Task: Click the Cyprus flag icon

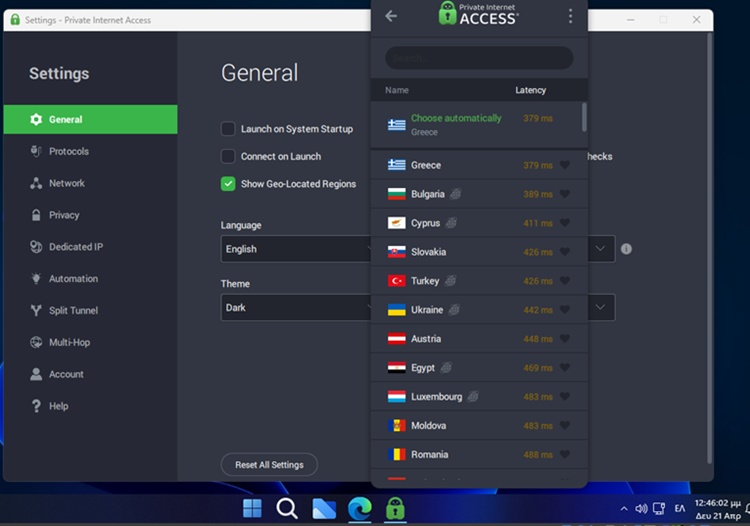Action: pyautogui.click(x=397, y=223)
